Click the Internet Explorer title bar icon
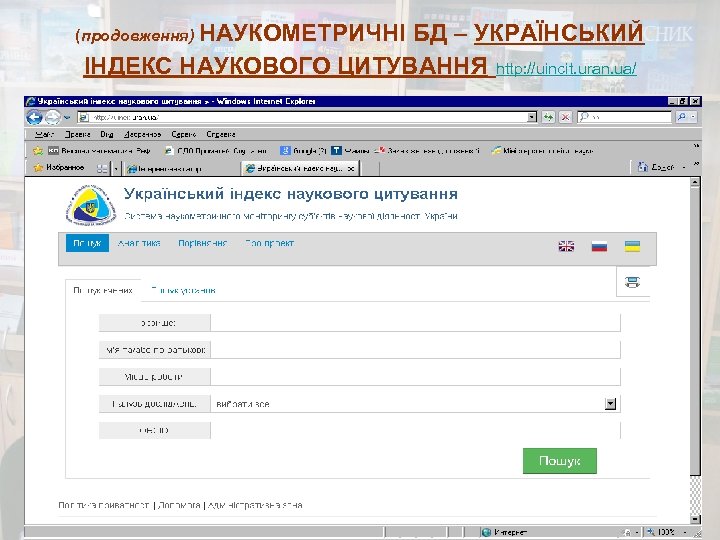Viewport: 720px width, 540px height. tap(31, 101)
